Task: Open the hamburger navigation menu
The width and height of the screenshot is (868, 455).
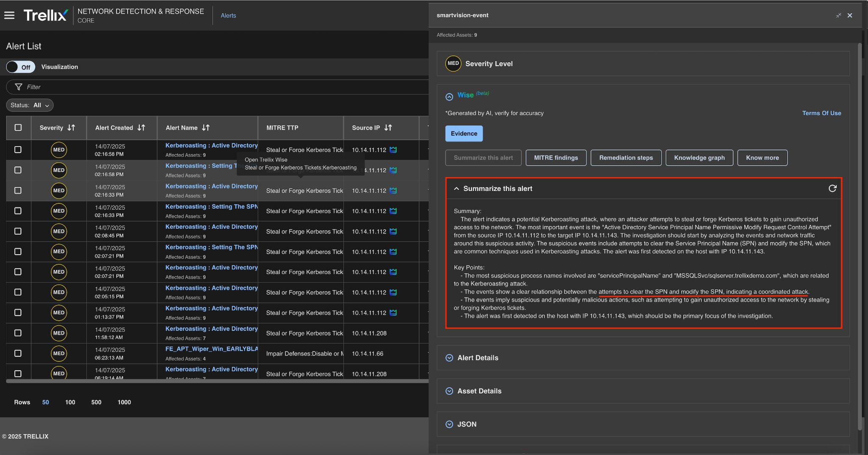Action: (9, 15)
